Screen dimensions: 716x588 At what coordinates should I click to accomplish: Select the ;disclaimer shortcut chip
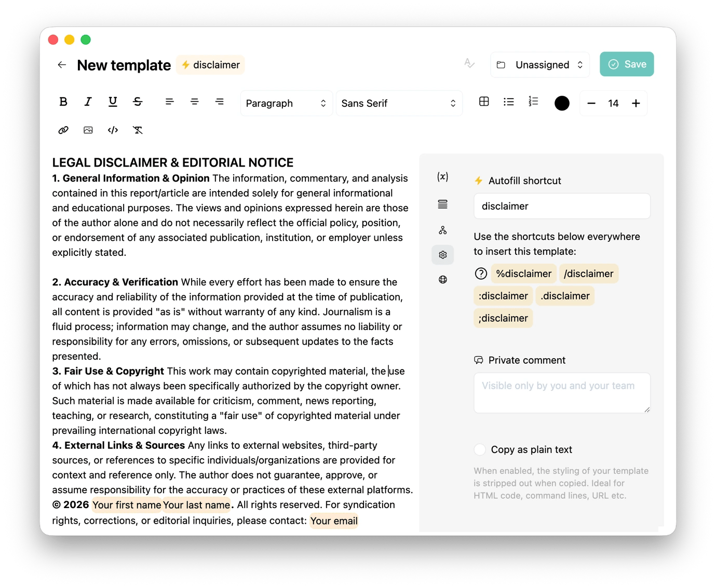click(x=503, y=318)
